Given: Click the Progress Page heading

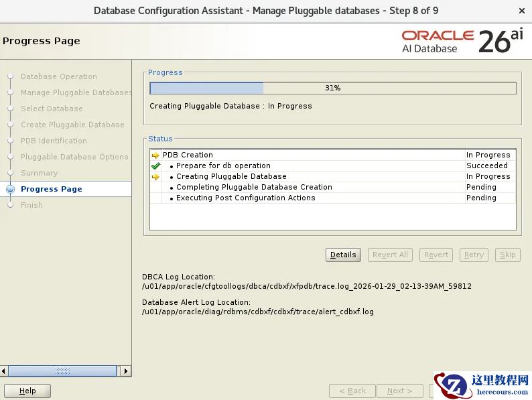Looking at the screenshot, I should coord(42,41).
